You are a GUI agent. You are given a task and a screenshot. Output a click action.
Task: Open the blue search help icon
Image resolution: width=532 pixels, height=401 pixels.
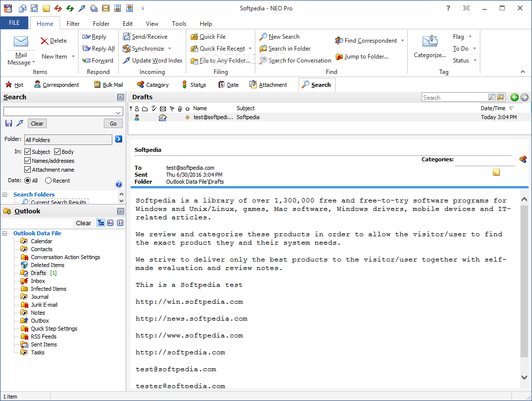tap(118, 184)
